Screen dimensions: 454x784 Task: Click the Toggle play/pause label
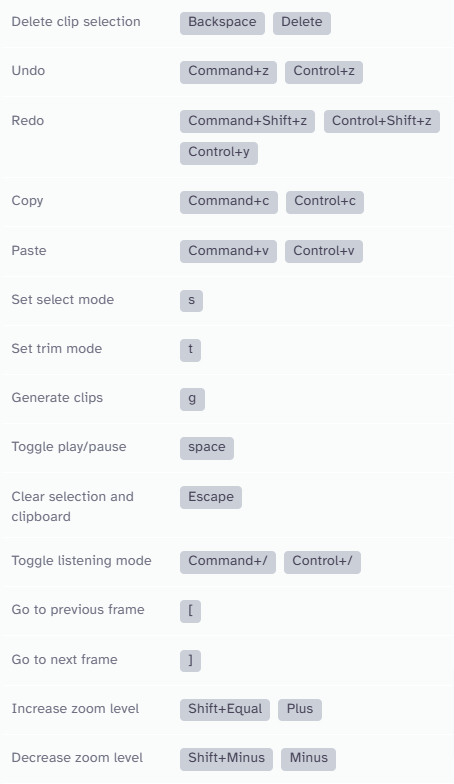tap(69, 446)
